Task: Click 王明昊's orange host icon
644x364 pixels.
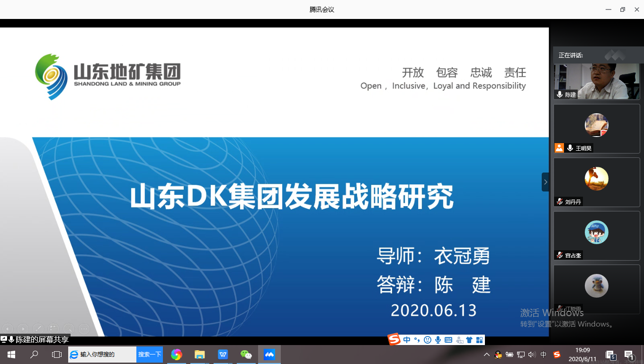Action: pyautogui.click(x=559, y=148)
